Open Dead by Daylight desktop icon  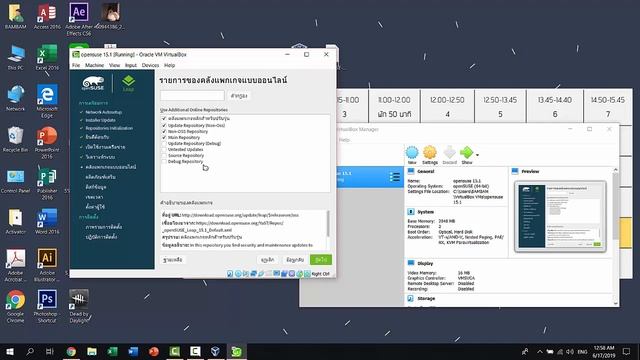pos(79,306)
